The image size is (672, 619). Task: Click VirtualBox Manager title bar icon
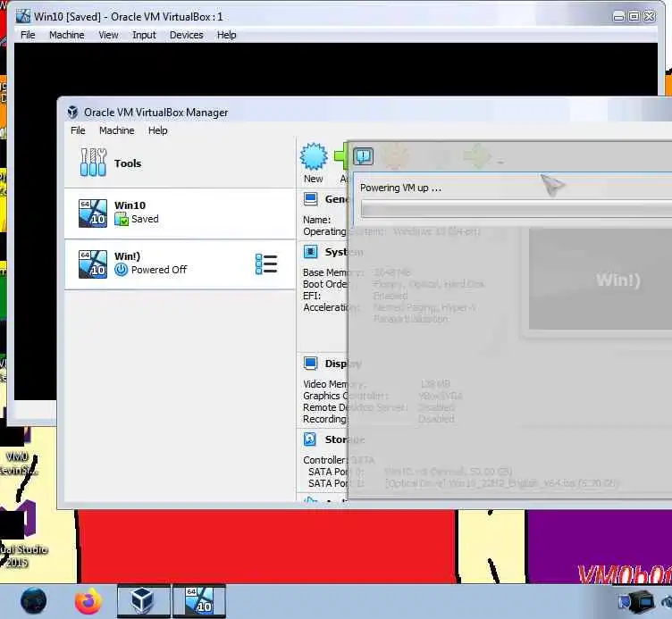coord(72,113)
